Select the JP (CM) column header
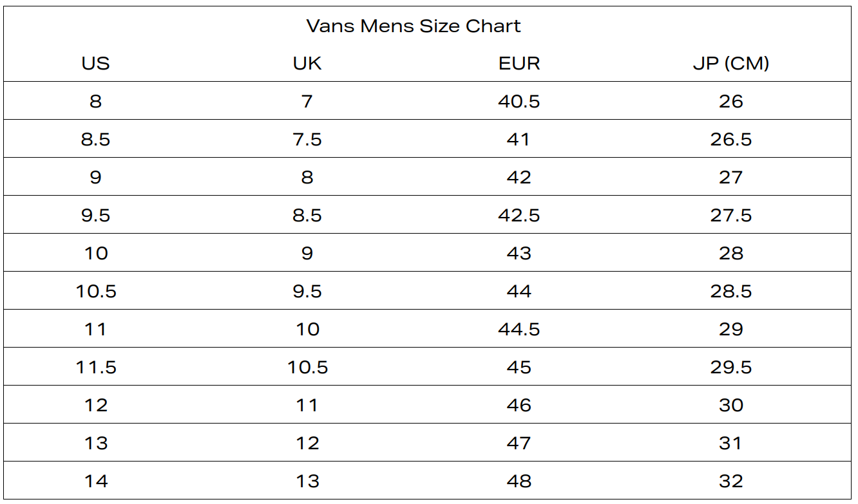Screen dimensions: 858x504 pyautogui.click(x=731, y=64)
